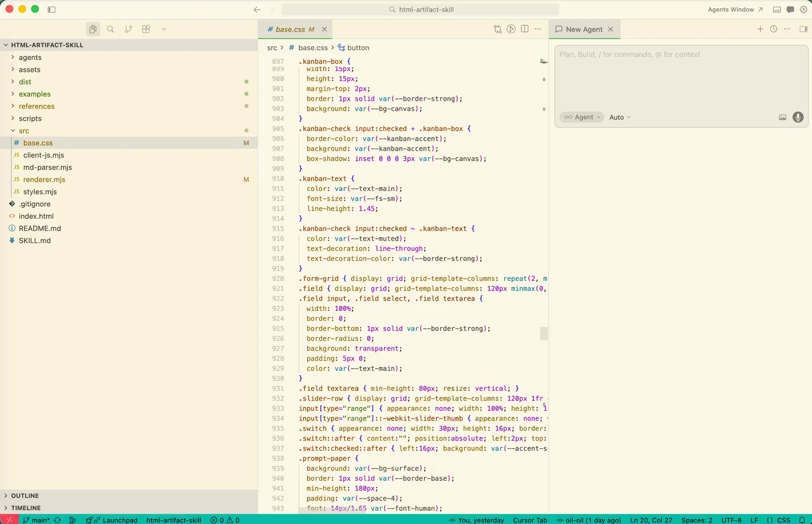Expand the assets folder
The height and width of the screenshot is (524, 812).
click(129, 70)
